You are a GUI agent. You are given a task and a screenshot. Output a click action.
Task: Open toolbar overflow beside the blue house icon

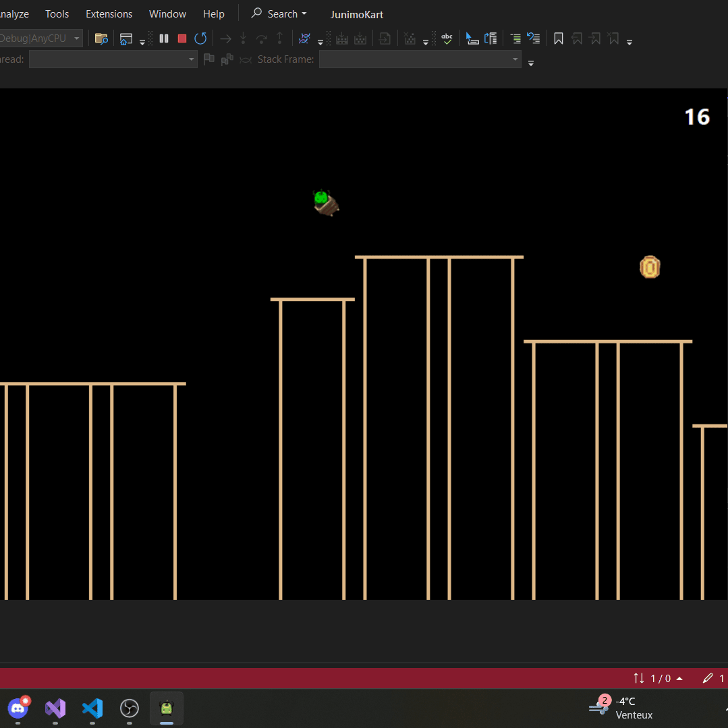pyautogui.click(x=142, y=43)
